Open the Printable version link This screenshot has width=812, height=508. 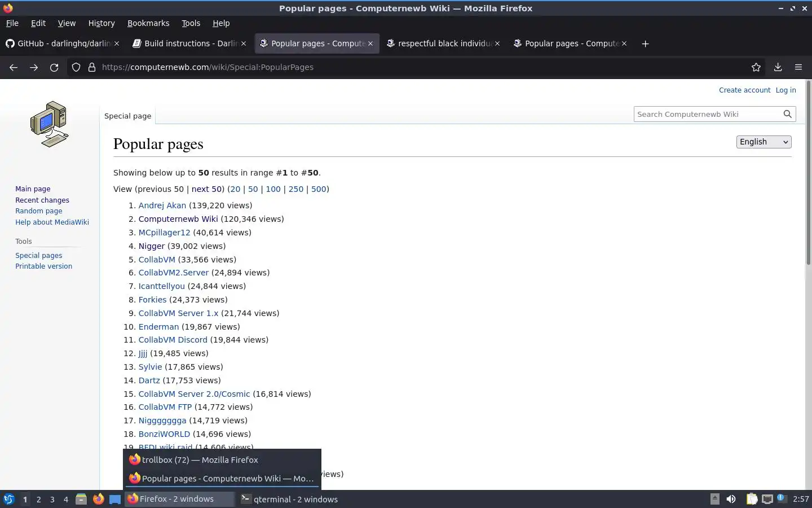pos(43,266)
